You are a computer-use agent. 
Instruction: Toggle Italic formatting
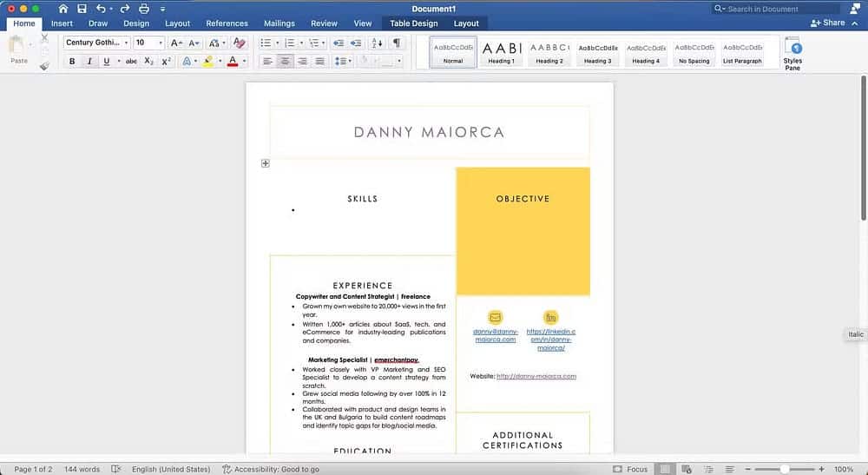click(89, 62)
